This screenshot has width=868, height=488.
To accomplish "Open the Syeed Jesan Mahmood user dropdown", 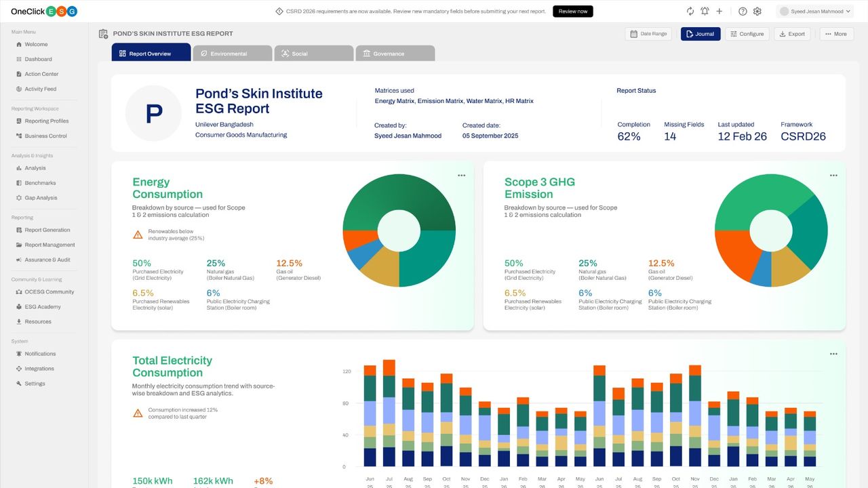I will (x=815, y=12).
